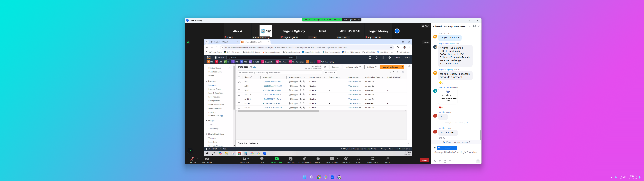
Task: Open the Participants panel
Action: (x=244, y=159)
